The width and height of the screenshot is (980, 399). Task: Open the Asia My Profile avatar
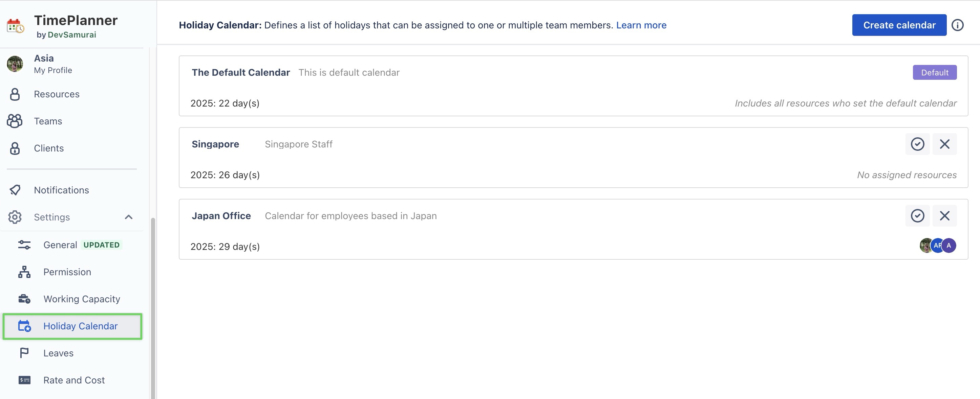pyautogui.click(x=15, y=64)
